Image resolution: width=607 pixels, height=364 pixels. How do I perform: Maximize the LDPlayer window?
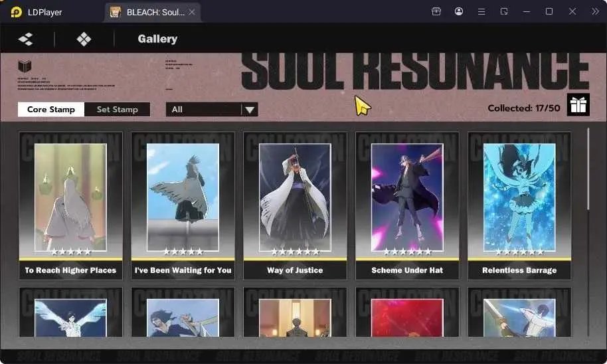[x=549, y=11]
